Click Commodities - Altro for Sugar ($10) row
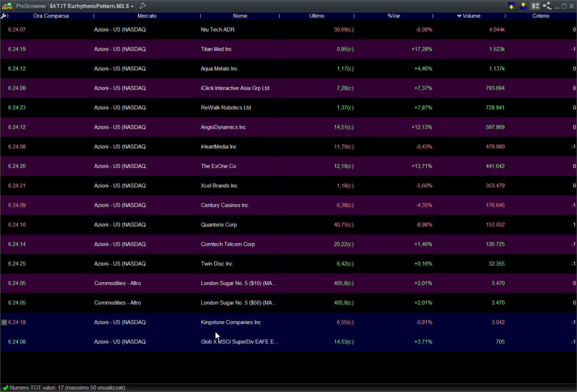 click(117, 283)
